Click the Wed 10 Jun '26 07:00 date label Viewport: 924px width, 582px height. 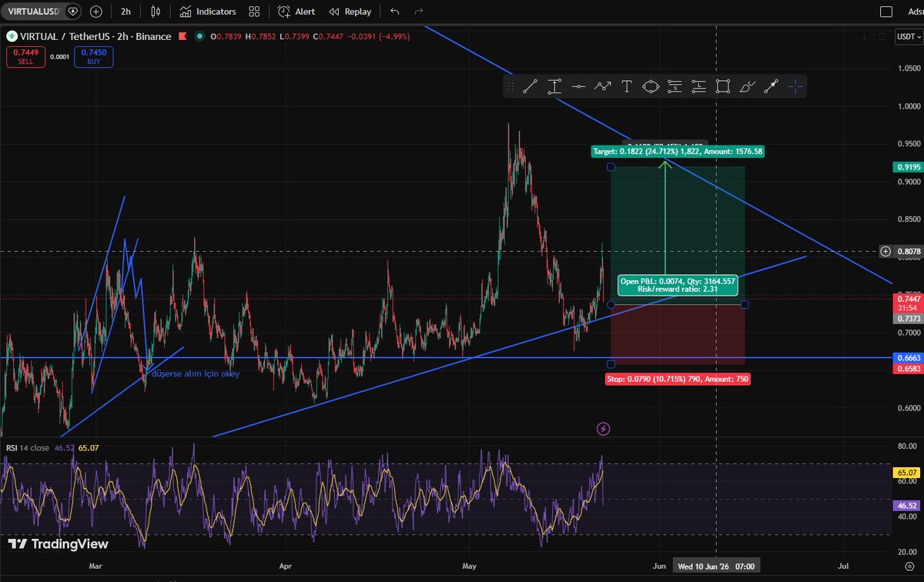(x=716, y=566)
